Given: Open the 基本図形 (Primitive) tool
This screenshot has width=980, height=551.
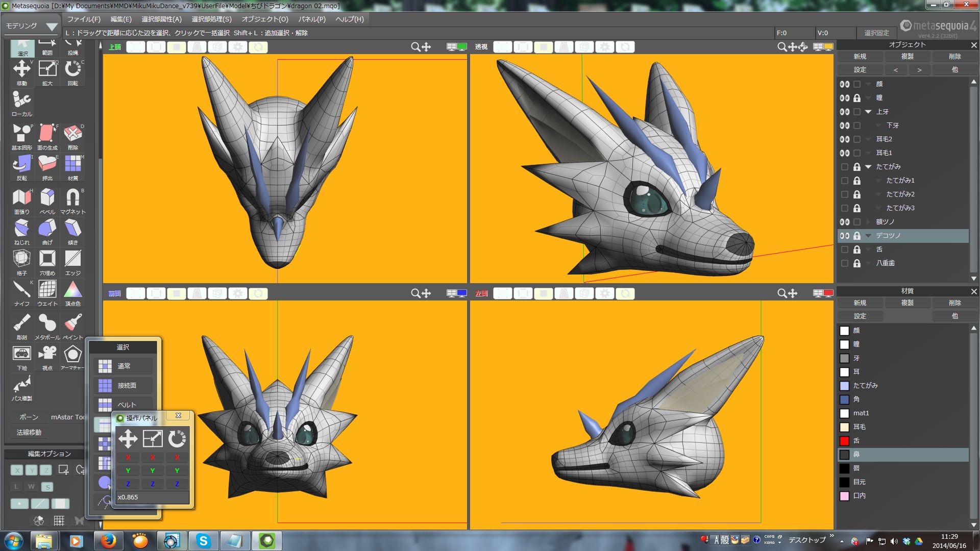Looking at the screenshot, I should click(x=22, y=137).
